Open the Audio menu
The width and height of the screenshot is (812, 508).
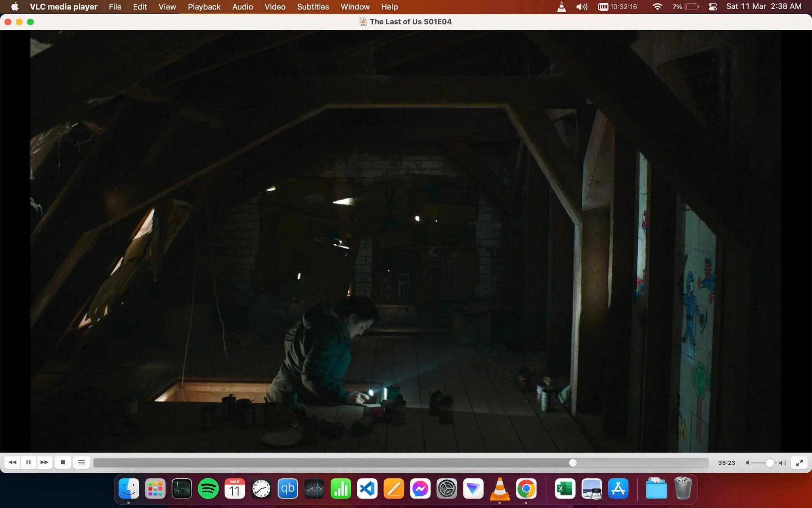[x=243, y=7]
